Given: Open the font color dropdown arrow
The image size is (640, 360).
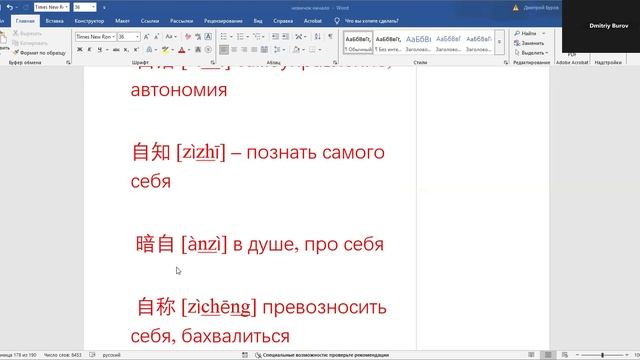Looking at the screenshot, I should pos(189,50).
